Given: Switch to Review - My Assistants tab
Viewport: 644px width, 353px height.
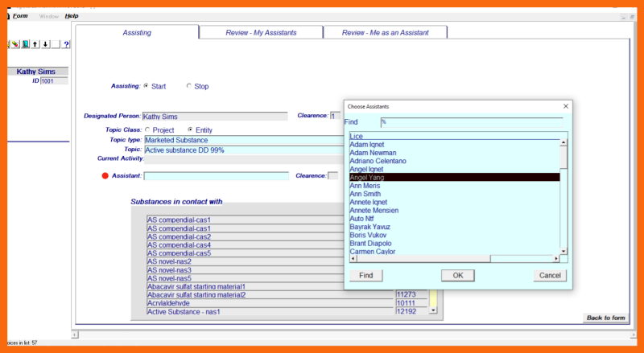Looking at the screenshot, I should 260,32.
